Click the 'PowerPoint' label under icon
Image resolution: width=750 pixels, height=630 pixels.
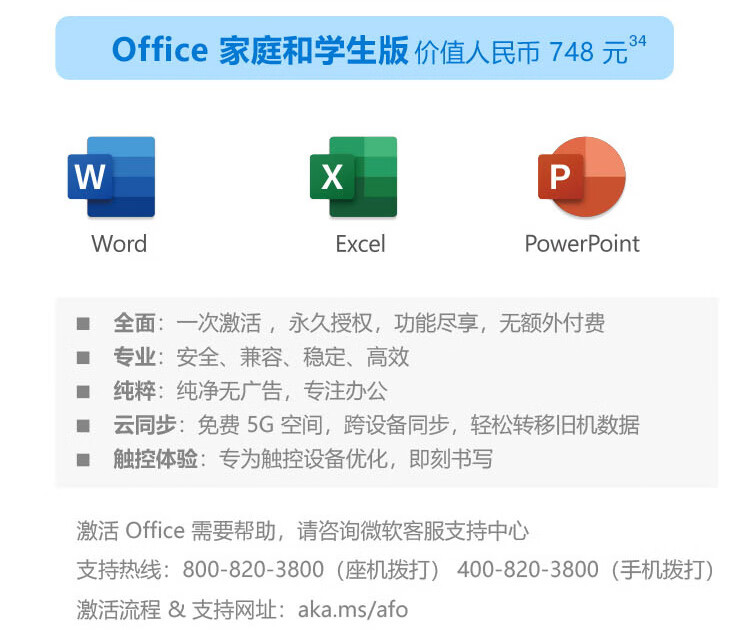[x=582, y=243]
